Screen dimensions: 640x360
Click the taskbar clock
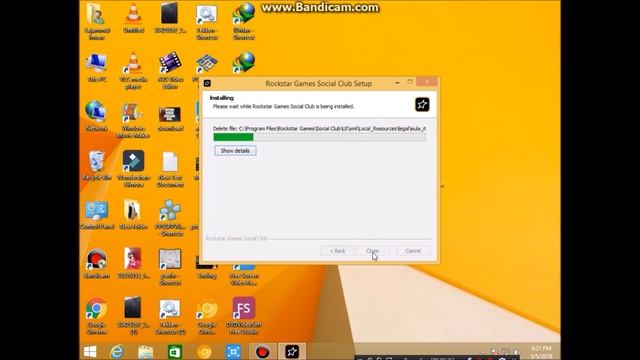point(541,352)
